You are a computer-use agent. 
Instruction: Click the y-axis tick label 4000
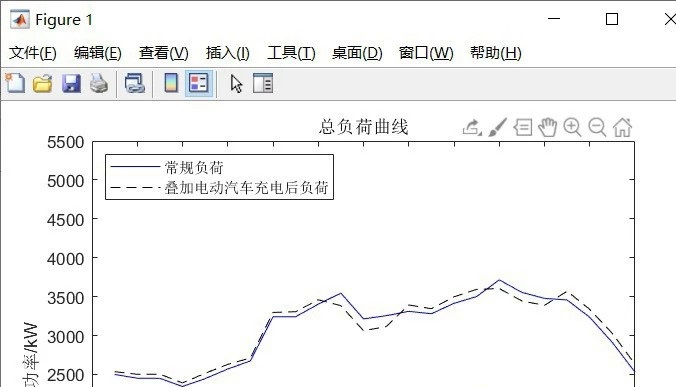[66, 259]
